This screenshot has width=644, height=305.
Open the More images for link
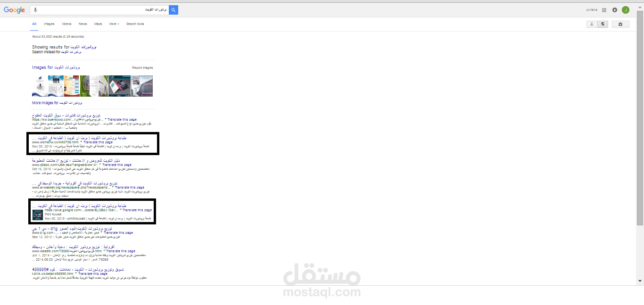(x=57, y=102)
